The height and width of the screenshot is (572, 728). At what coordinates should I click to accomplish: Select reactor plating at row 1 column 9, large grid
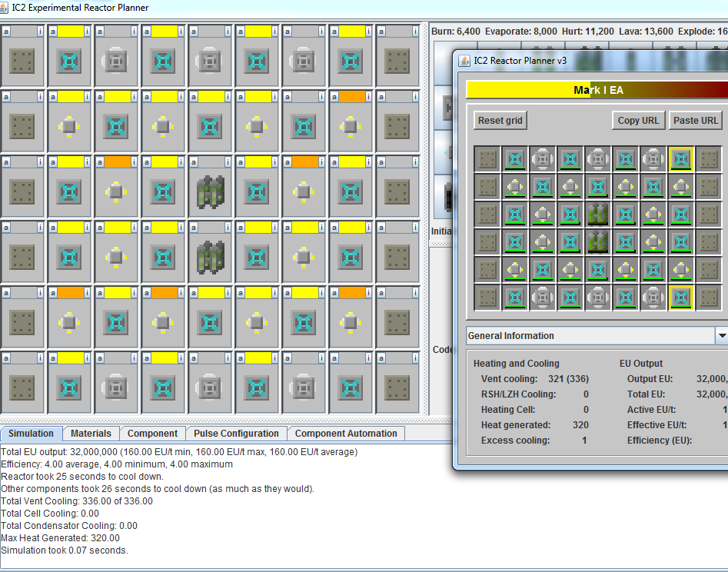(397, 61)
